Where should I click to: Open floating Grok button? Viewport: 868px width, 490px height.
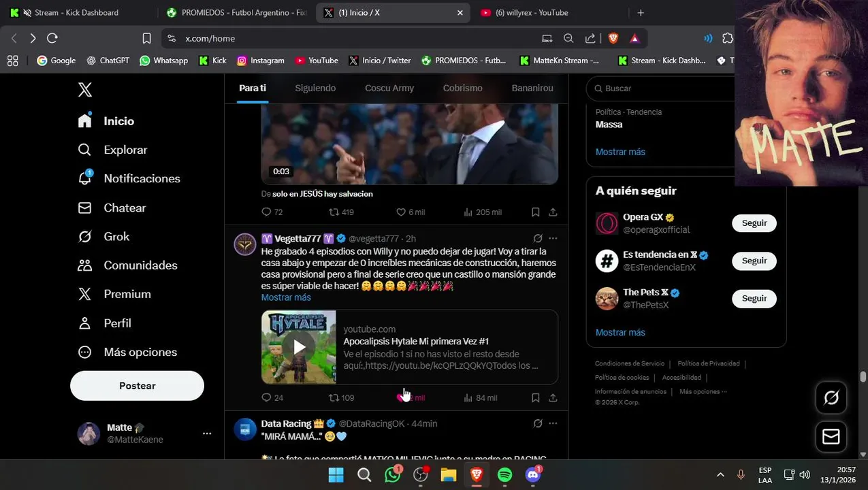click(831, 397)
